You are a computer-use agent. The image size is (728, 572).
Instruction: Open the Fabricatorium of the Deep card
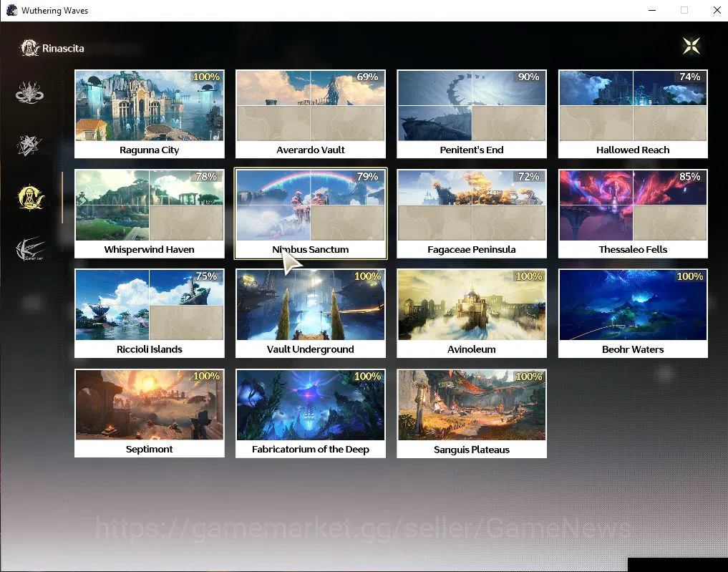click(x=311, y=413)
